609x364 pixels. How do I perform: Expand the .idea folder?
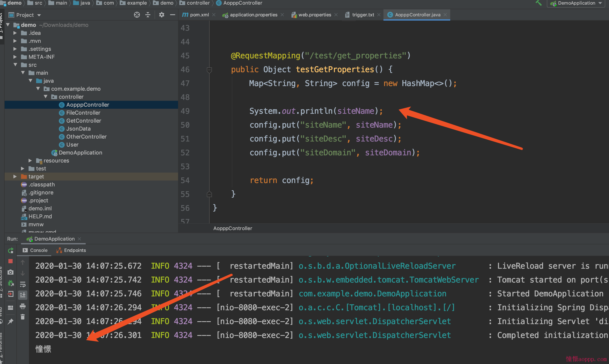[x=15, y=33]
